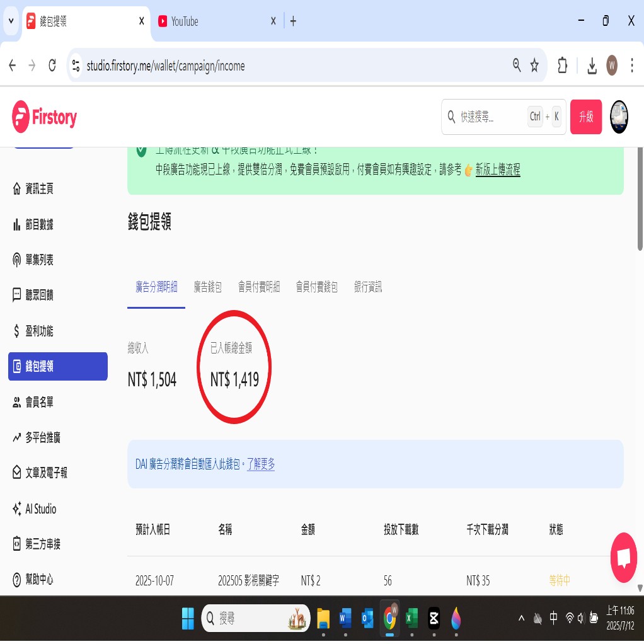Open 新版上傳流程 link in banner
This screenshot has width=644, height=644.
[498, 170]
